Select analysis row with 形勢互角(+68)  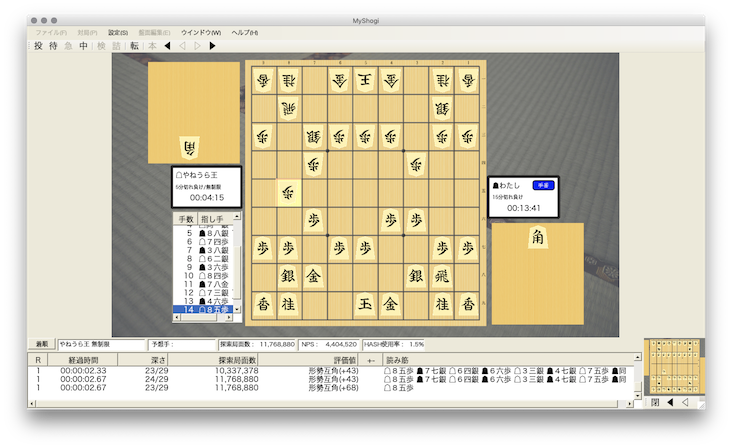[331, 388]
